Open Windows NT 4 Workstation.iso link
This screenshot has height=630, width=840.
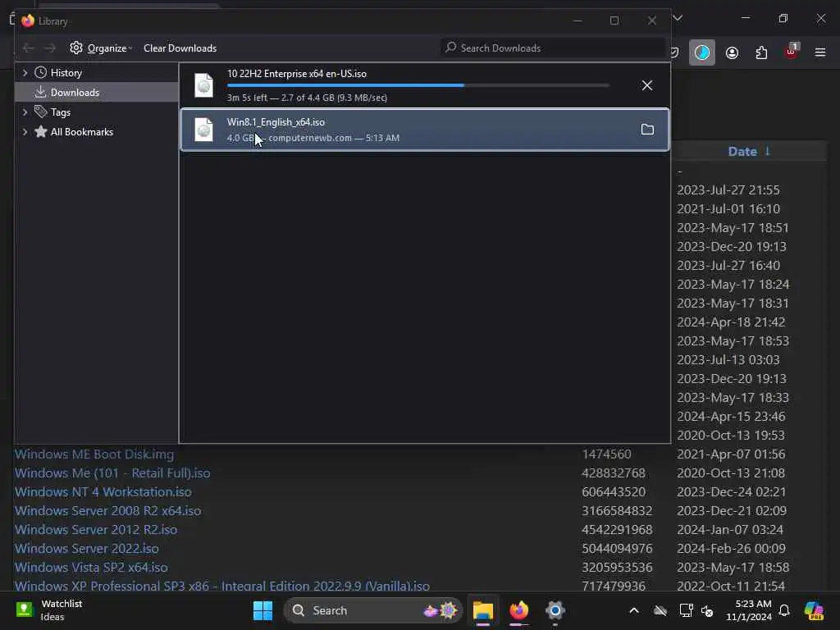click(x=103, y=492)
